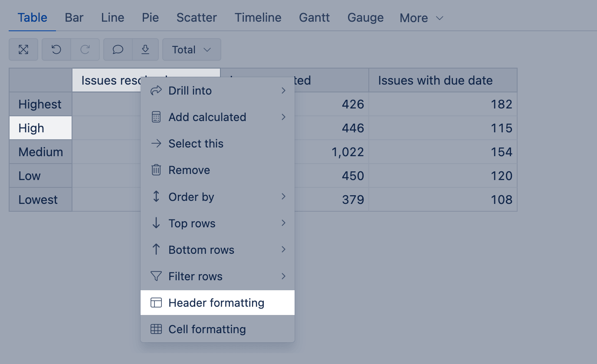
Task: Click the redo arrow icon
Action: (85, 49)
